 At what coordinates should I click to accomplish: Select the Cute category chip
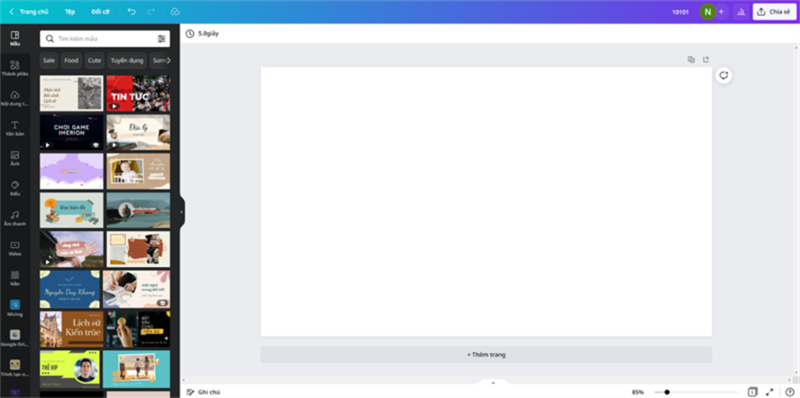tap(94, 60)
